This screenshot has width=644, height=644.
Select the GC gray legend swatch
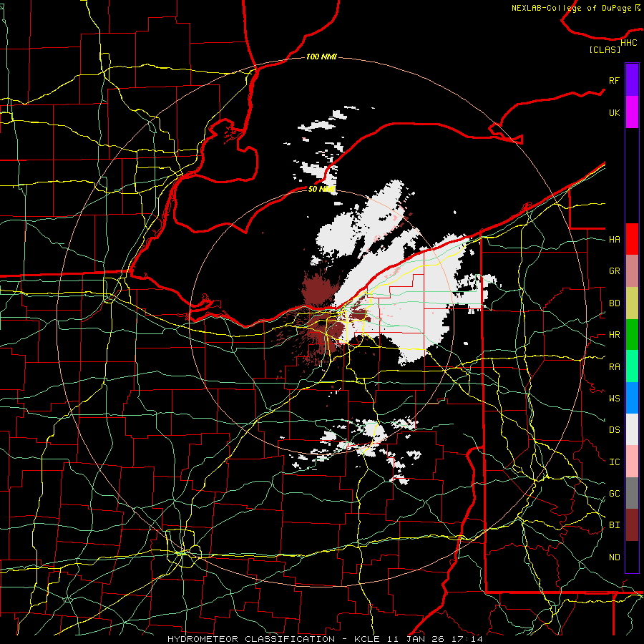tap(632, 493)
